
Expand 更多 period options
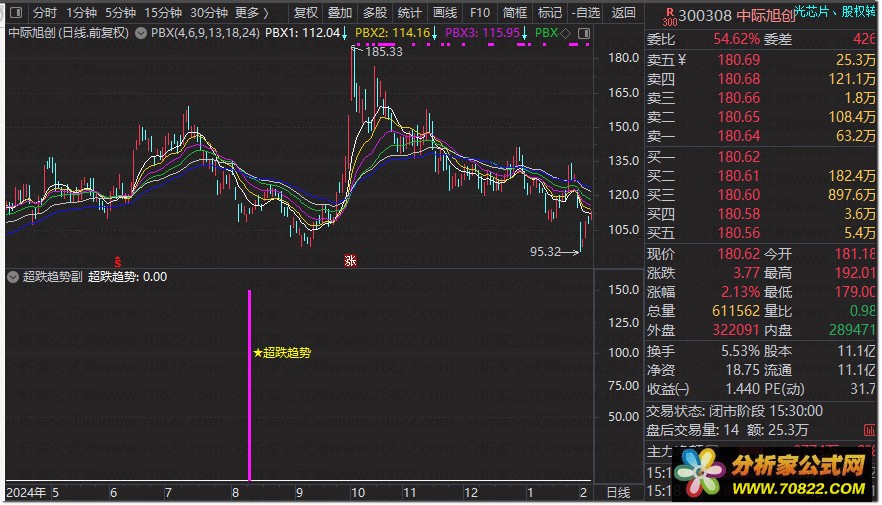[x=251, y=12]
